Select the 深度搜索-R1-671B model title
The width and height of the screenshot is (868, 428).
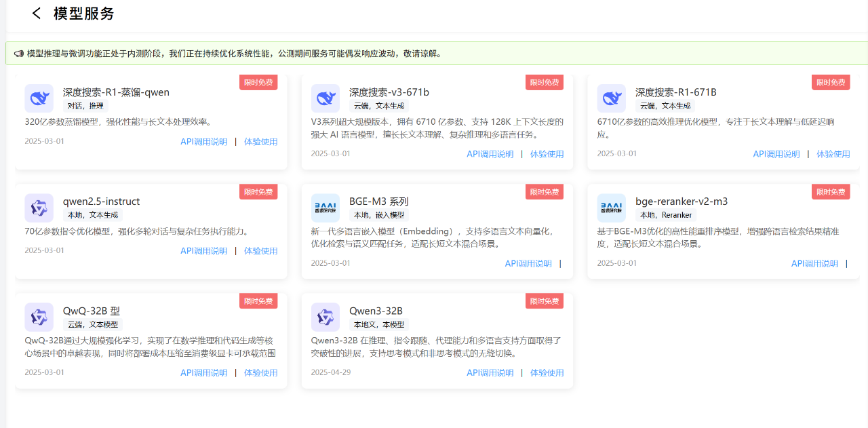point(675,92)
